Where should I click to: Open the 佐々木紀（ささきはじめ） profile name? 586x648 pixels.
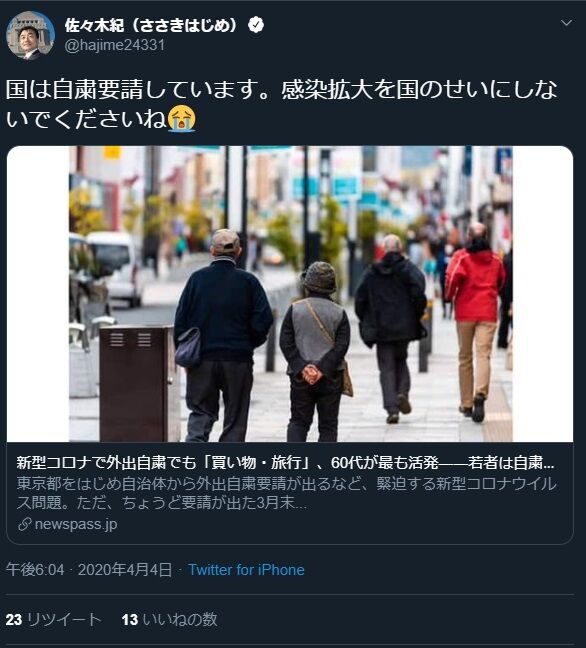click(152, 25)
